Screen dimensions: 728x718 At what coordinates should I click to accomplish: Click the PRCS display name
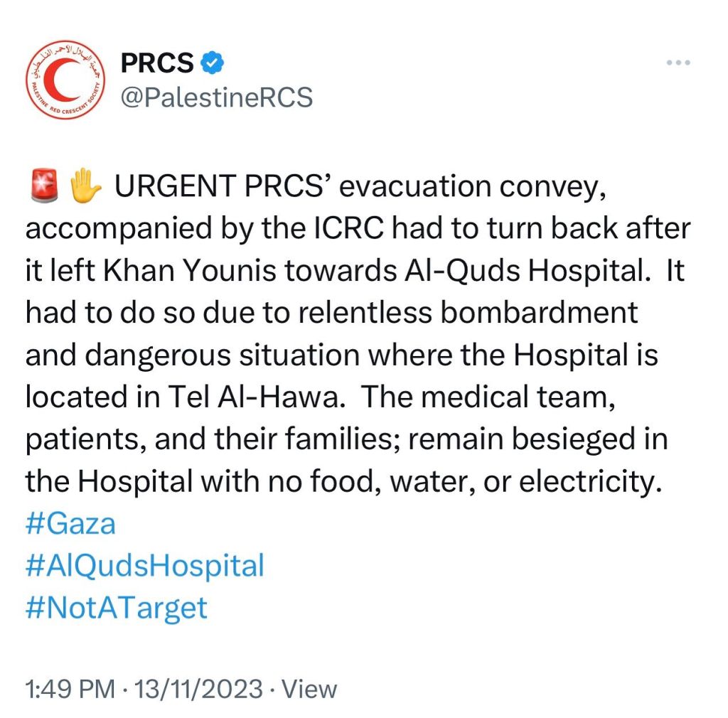[x=157, y=63]
